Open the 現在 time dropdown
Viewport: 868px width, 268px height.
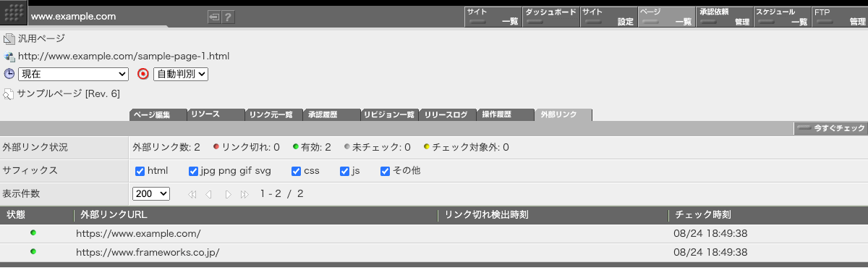[x=74, y=74]
